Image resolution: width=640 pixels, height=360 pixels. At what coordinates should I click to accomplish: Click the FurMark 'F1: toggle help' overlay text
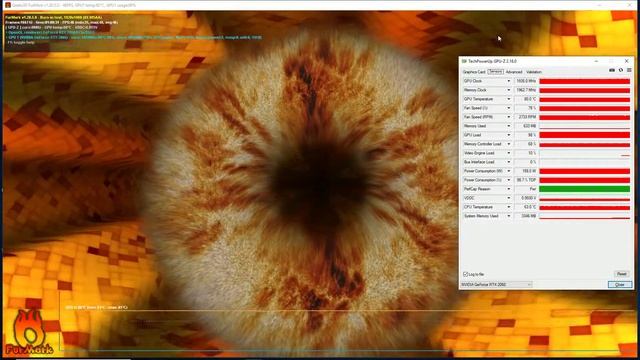pyautogui.click(x=21, y=42)
